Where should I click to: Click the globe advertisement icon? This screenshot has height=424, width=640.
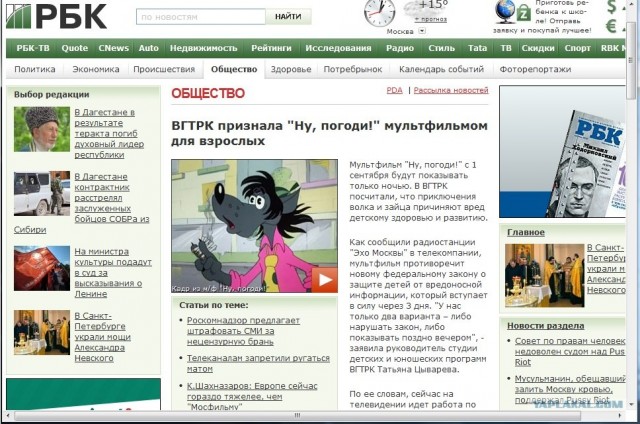tap(505, 11)
